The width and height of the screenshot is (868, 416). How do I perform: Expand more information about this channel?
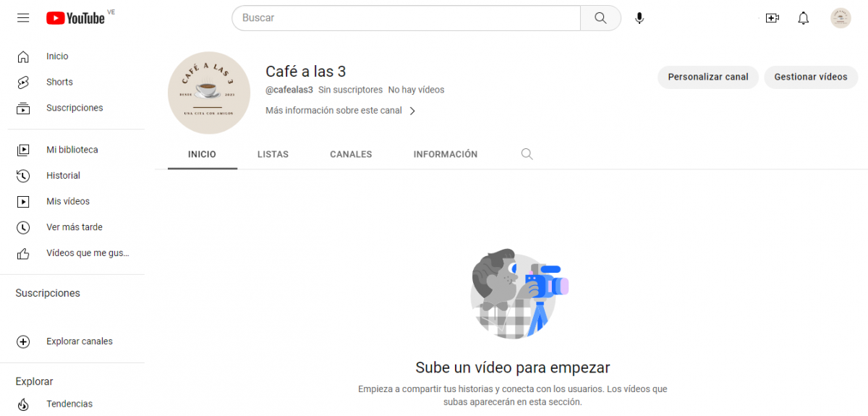pyautogui.click(x=341, y=111)
